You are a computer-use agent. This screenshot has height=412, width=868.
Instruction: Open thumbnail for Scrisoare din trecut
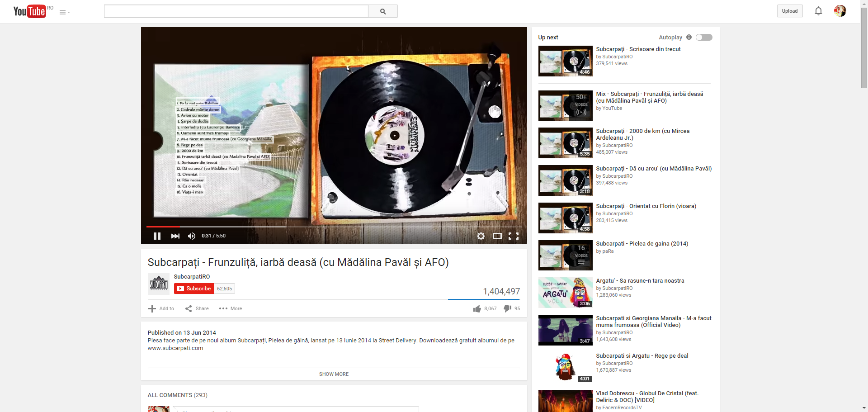click(566, 61)
